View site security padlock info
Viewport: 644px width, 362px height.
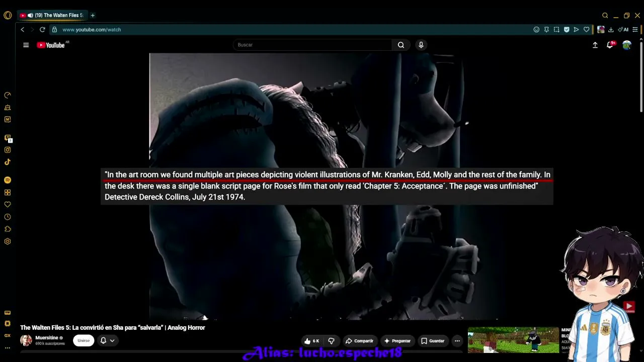point(54,30)
